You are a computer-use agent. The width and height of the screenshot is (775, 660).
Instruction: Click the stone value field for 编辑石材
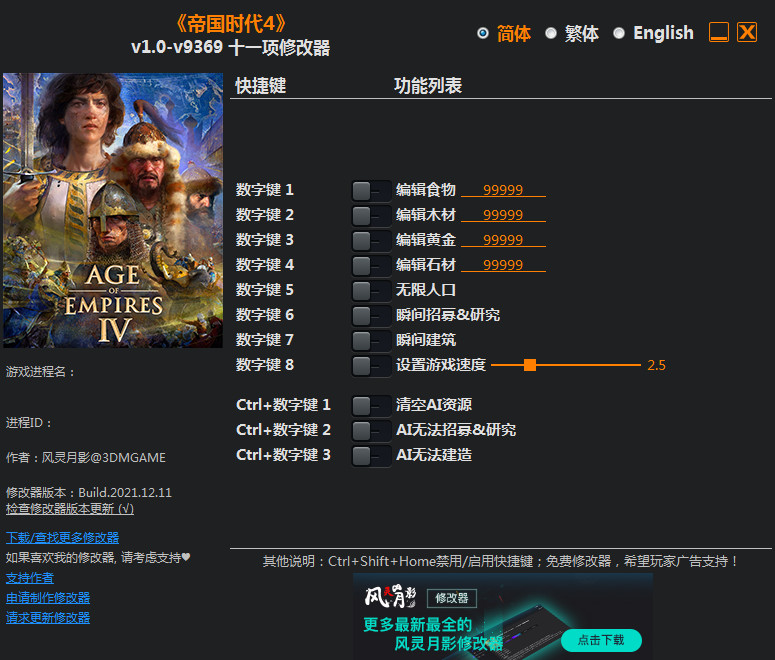pos(503,265)
